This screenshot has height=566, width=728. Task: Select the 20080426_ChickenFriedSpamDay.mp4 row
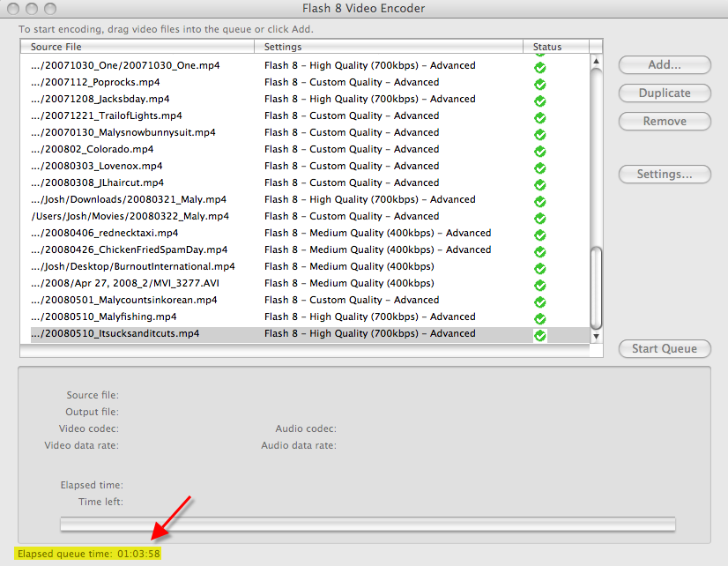click(305, 249)
